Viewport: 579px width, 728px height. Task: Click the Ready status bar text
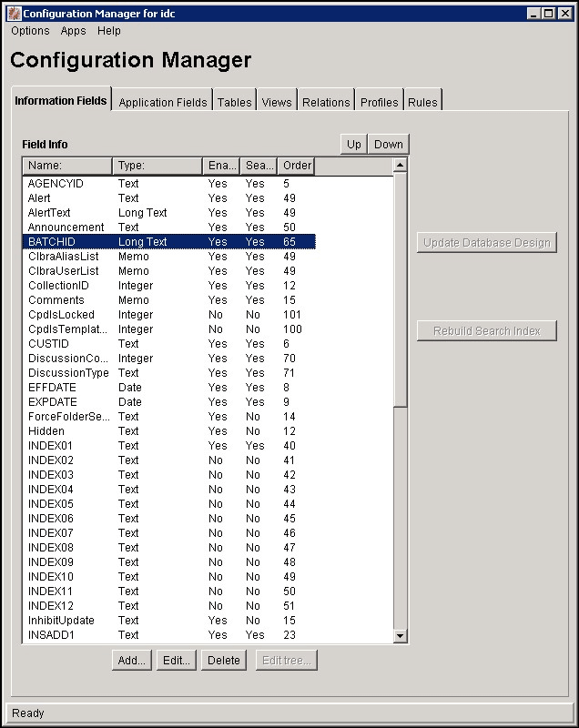28,713
